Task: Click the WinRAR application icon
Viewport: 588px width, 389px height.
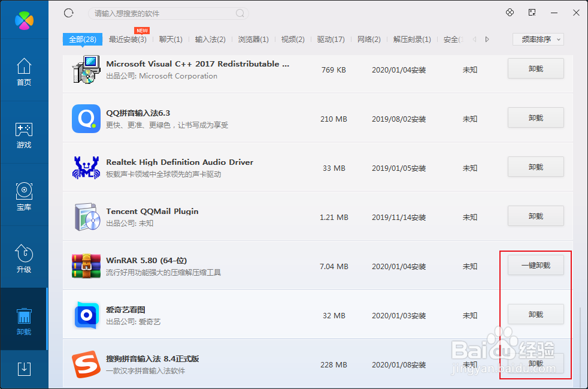Action: 86,266
